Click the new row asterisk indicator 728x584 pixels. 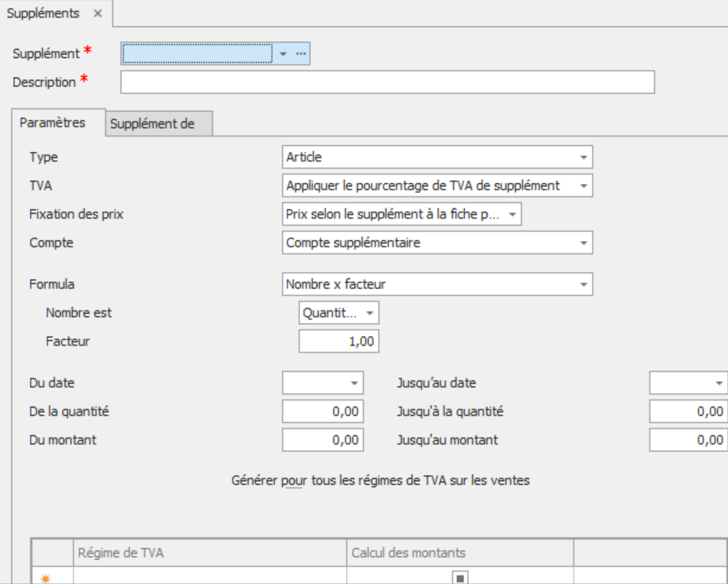[45, 578]
